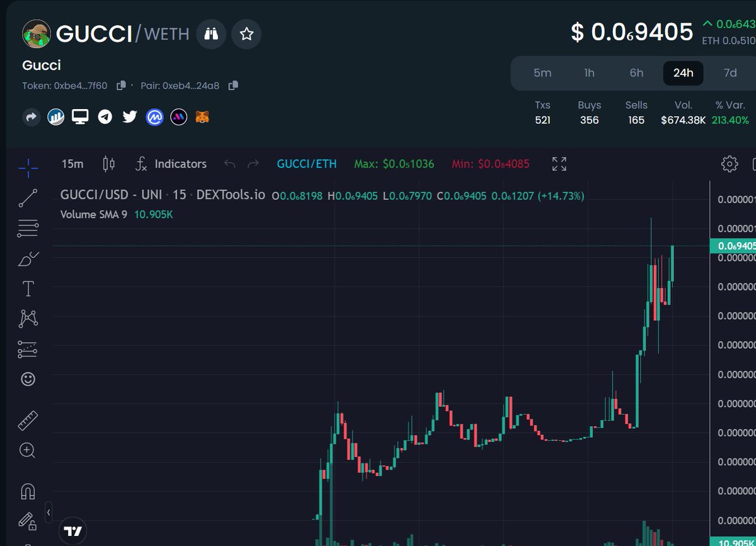Open the chart settings gear

coord(730,164)
